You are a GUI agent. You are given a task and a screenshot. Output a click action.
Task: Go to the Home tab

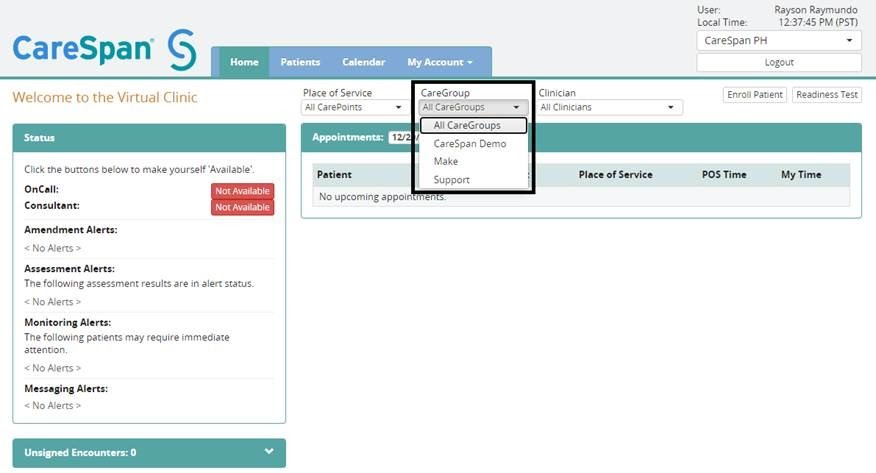(x=244, y=62)
